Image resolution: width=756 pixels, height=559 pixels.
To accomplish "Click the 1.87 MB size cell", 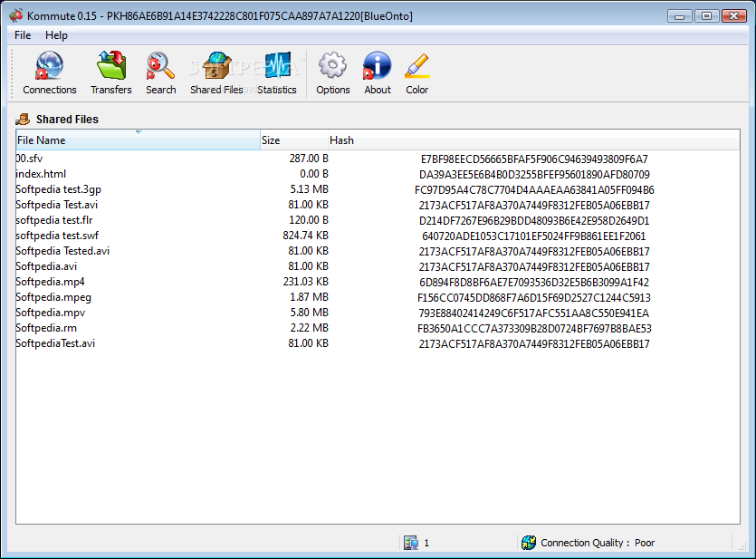I will (x=309, y=297).
